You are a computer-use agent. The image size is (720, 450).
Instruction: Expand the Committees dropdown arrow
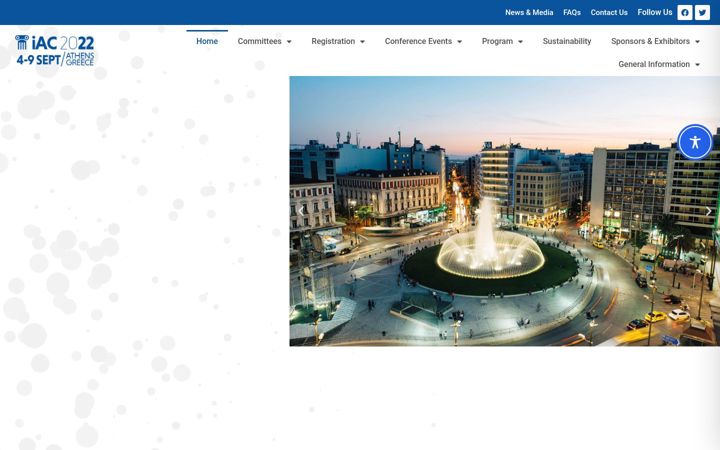[289, 42]
